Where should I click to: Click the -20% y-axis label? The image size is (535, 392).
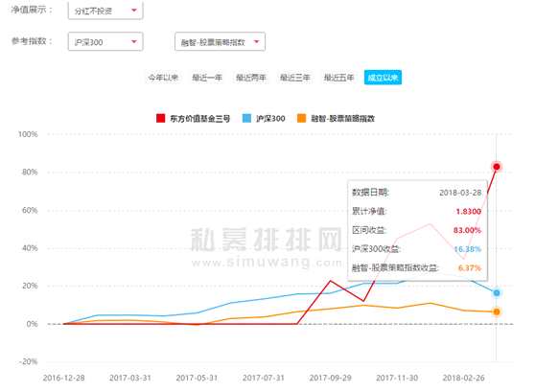[x=29, y=361]
